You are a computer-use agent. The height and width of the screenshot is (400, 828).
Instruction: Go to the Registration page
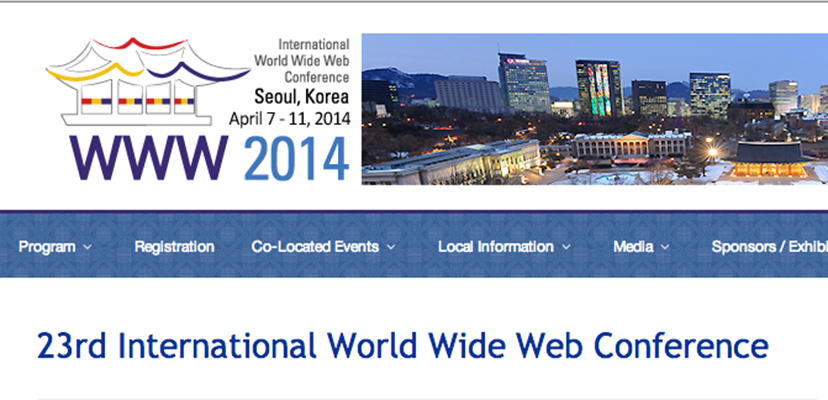click(x=174, y=247)
